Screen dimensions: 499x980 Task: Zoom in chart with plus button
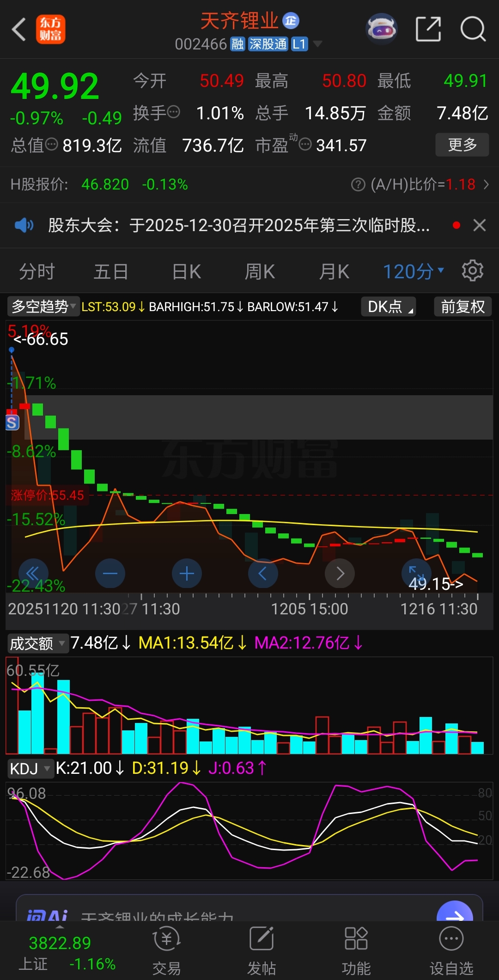click(x=187, y=573)
